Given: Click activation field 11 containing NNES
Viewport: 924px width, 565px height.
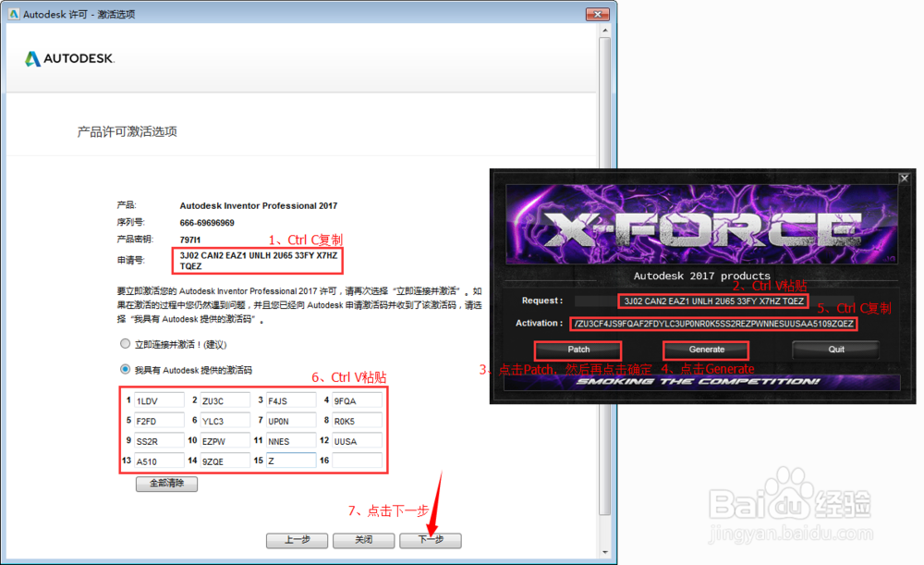Looking at the screenshot, I should (x=291, y=440).
